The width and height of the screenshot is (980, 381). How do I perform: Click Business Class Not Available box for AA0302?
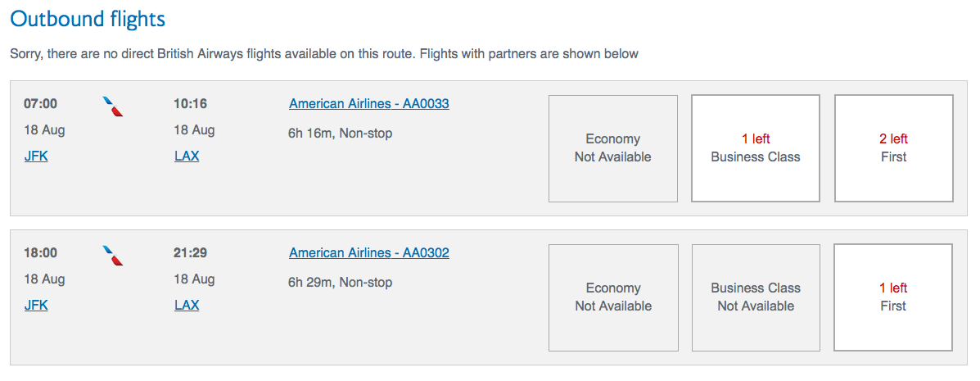point(755,297)
